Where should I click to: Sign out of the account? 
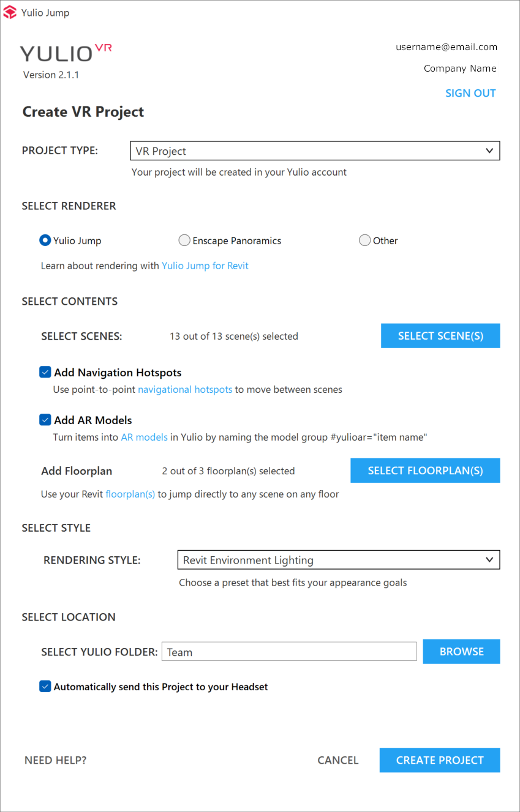(470, 93)
